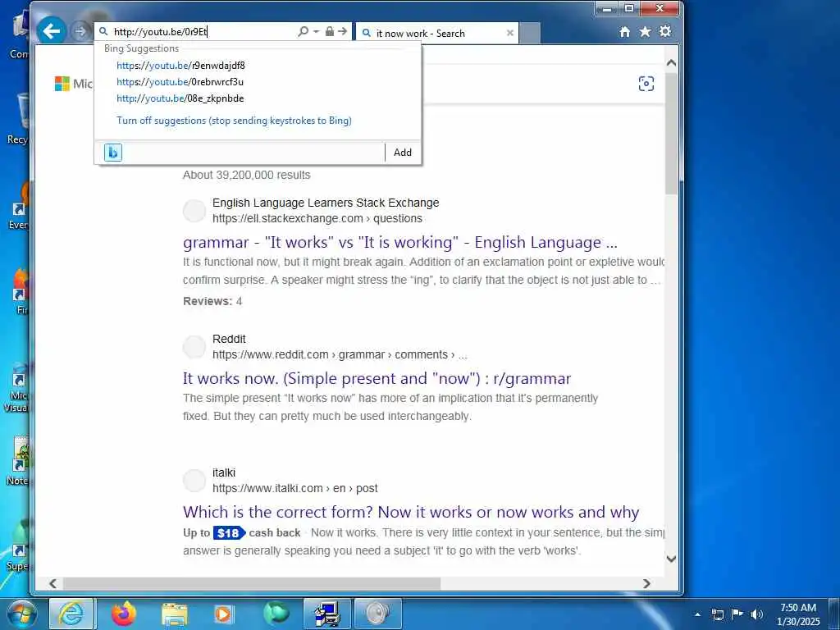
Task: Open Action Center flag tray icon
Action: (x=737, y=614)
